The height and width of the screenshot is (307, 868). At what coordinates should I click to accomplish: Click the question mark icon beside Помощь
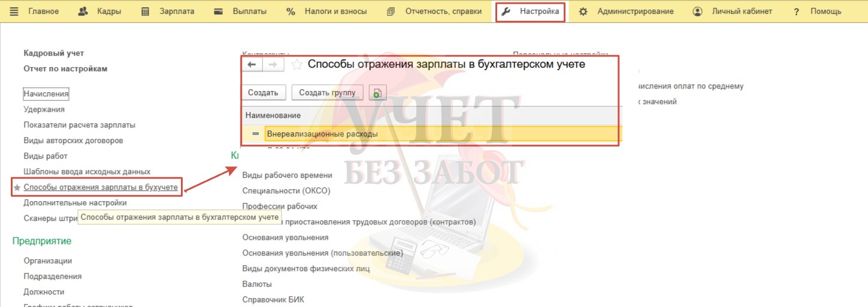tap(796, 11)
